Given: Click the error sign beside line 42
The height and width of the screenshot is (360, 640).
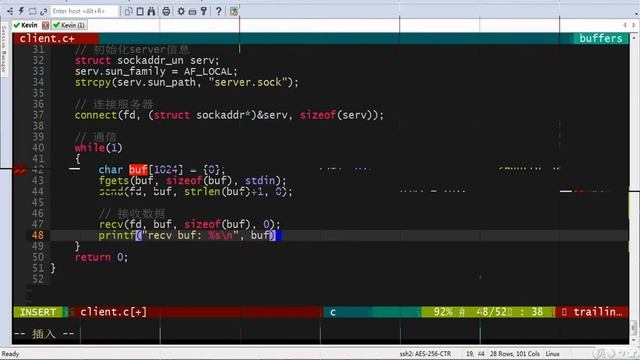Looking at the screenshot, I should 20,171.
